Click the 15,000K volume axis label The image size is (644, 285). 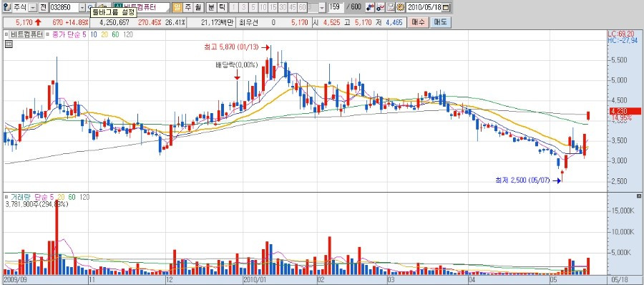pyautogui.click(x=623, y=211)
